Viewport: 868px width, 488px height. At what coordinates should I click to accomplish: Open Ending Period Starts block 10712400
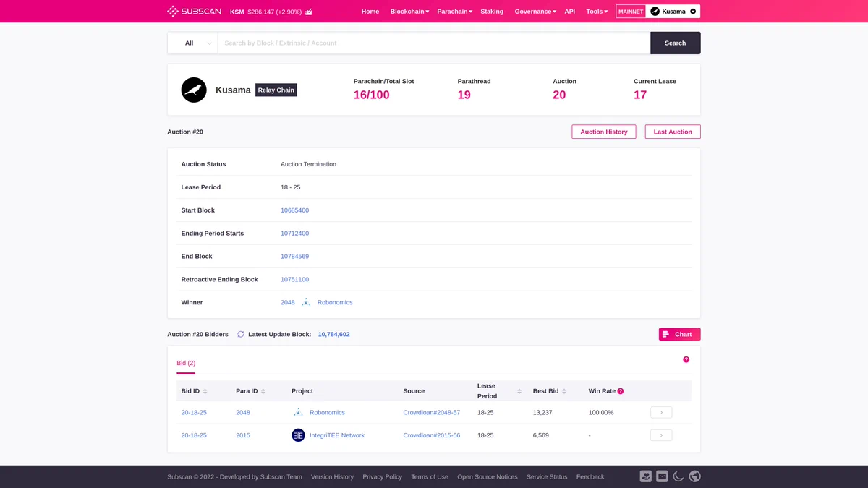coord(294,234)
